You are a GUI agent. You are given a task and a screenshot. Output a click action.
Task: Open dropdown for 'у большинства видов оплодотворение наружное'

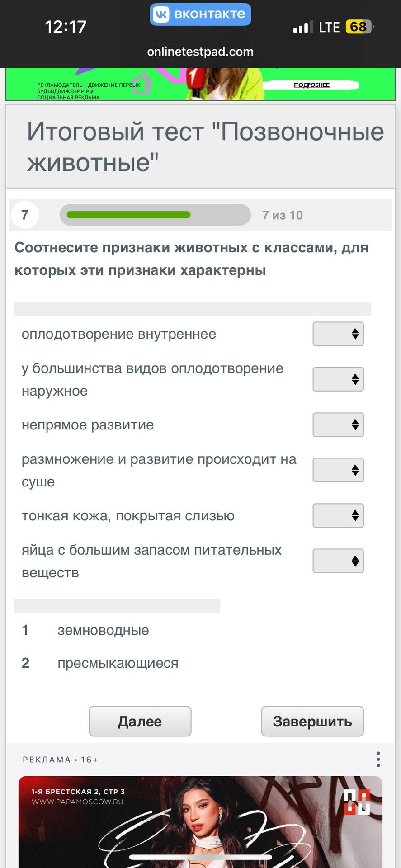[x=338, y=379]
